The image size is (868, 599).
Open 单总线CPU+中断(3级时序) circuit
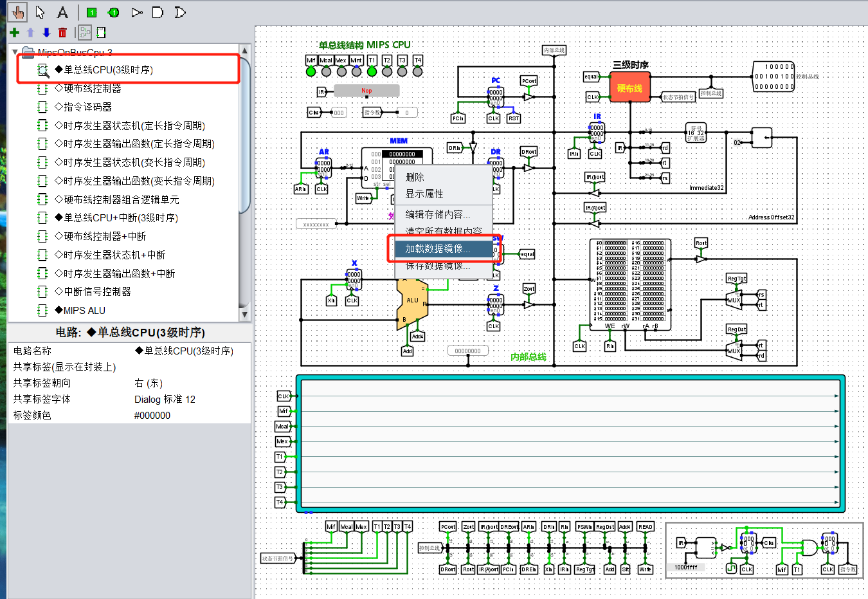tap(116, 217)
